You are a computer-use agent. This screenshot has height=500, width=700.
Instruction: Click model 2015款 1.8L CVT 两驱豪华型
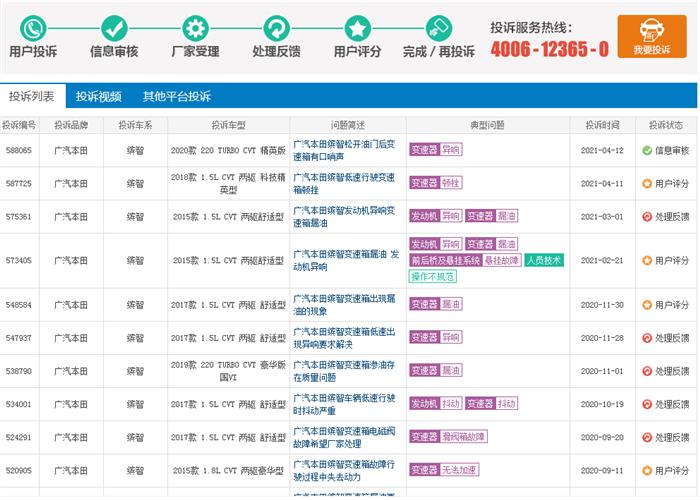tap(228, 471)
